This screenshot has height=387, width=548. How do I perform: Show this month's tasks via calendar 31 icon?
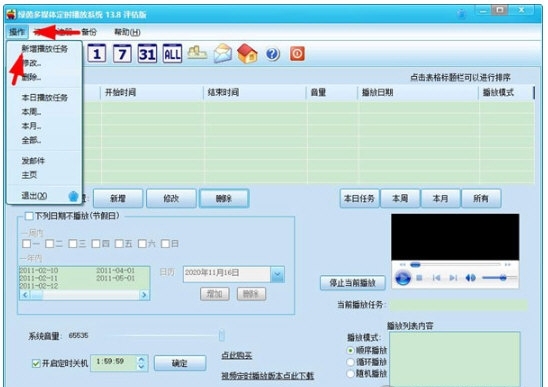(147, 53)
